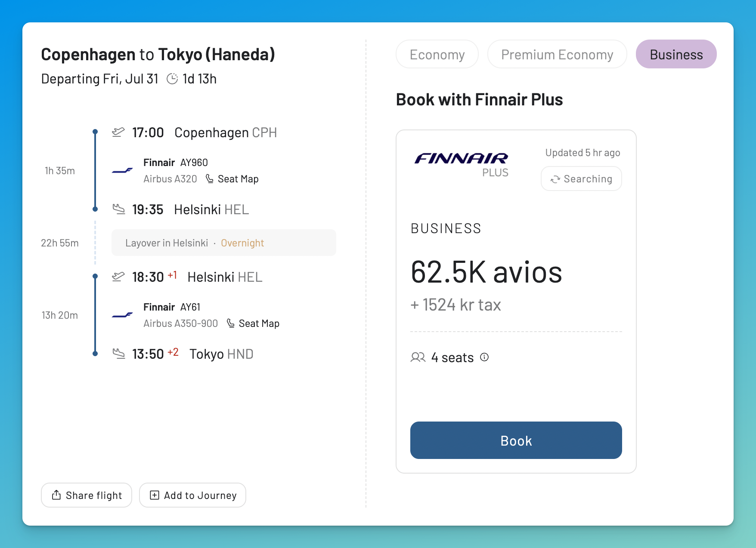Click the Layover in Helsinki text
Viewport: 756px width, 548px height.
tap(167, 243)
